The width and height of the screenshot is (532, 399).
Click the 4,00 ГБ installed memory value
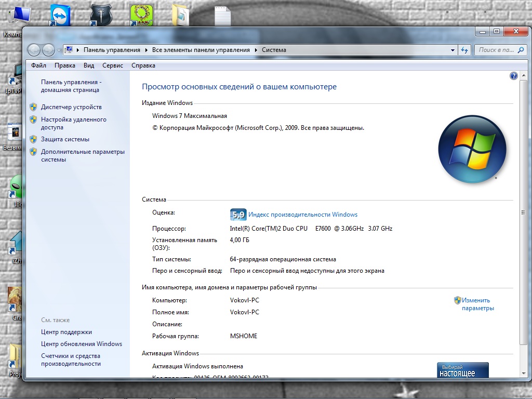coord(240,240)
